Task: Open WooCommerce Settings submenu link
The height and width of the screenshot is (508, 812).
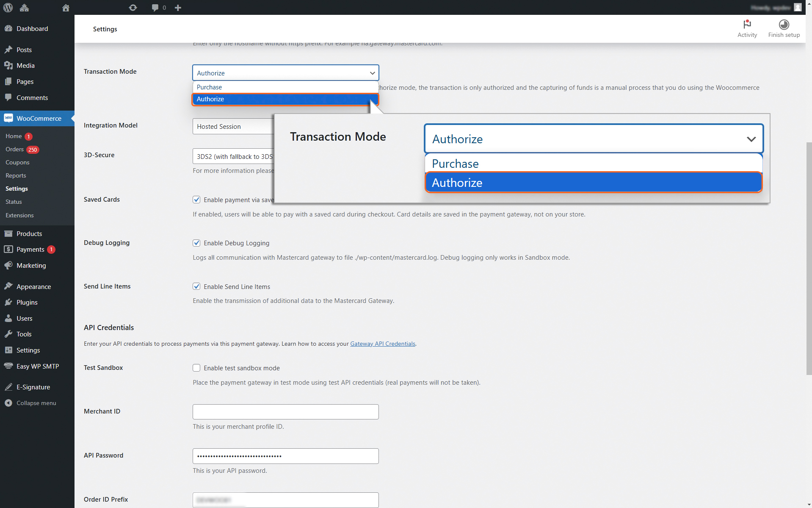Action: coord(17,189)
